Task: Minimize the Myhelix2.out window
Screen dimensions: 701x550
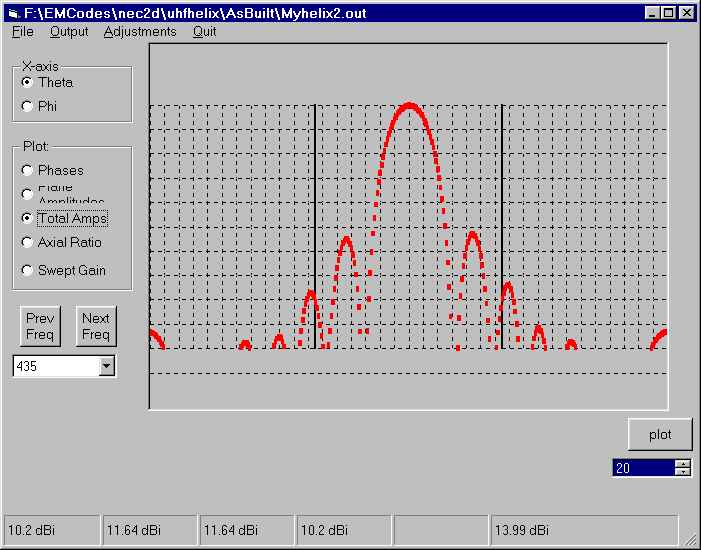Action: 652,13
